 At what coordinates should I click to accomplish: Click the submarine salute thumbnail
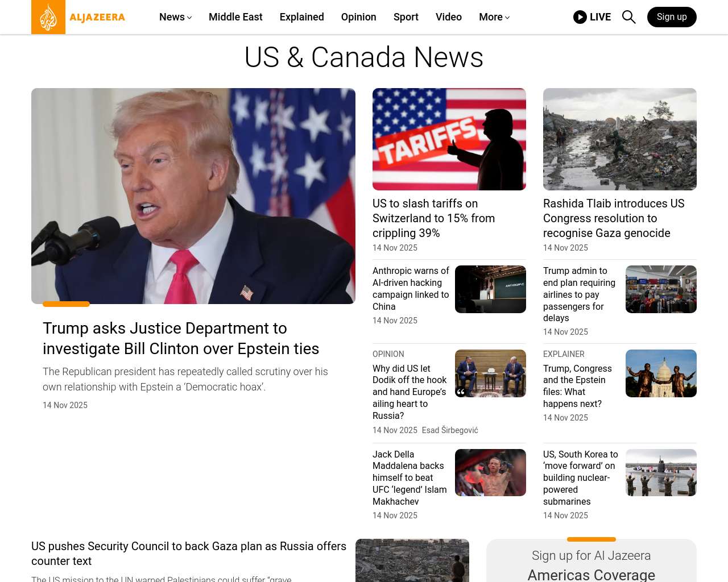(661, 473)
